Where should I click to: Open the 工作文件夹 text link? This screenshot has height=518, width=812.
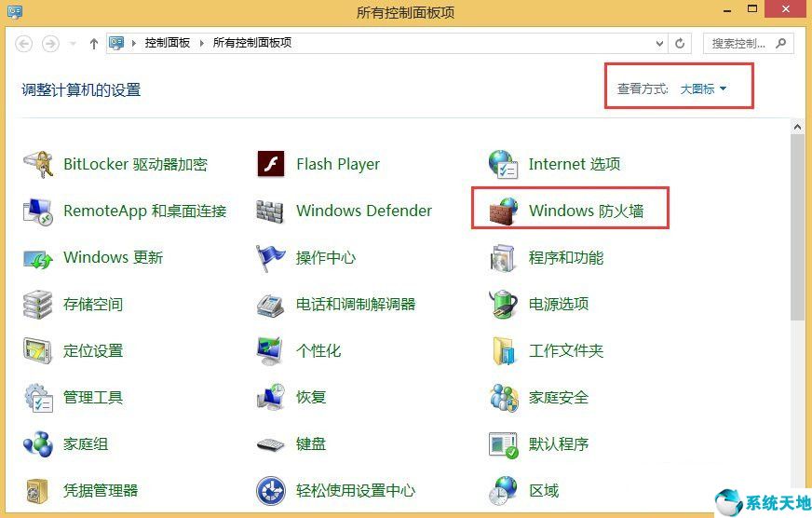coord(566,350)
